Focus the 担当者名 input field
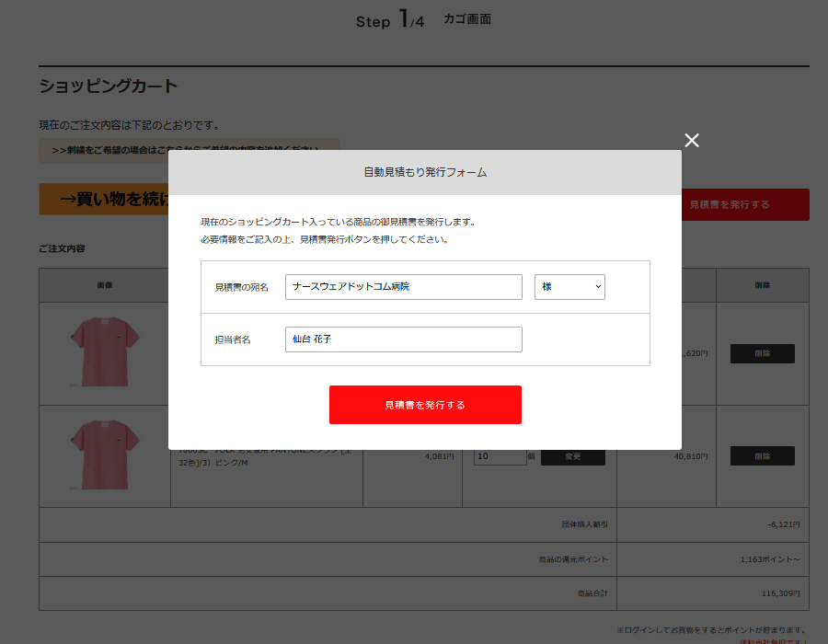828x644 pixels. coord(404,339)
